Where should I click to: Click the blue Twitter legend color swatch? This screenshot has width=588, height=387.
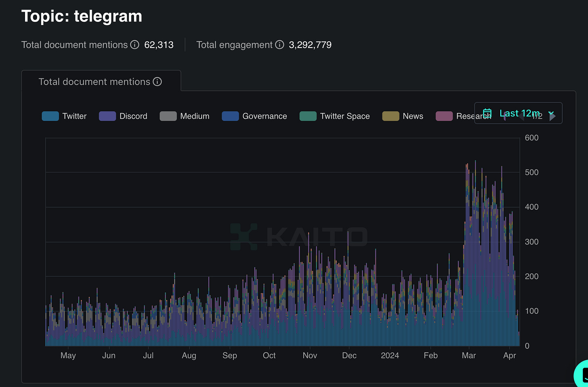(50, 116)
